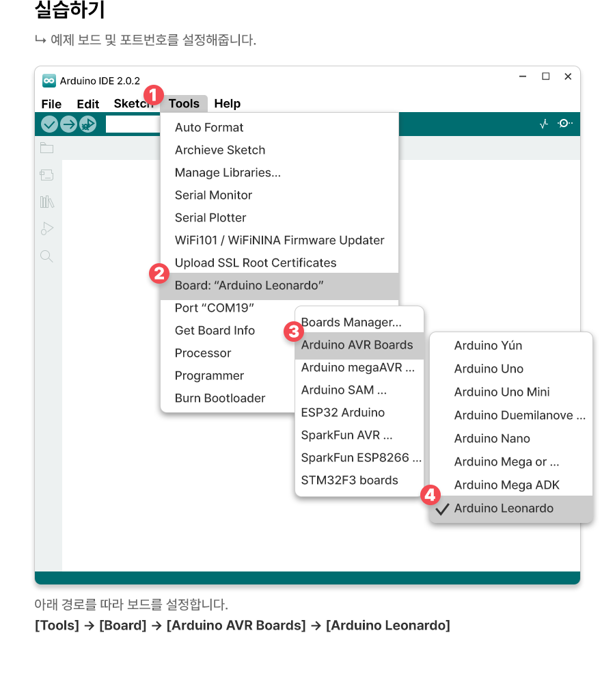Expand the Arduino AVR Boards submenu
This screenshot has width=615, height=700.
tap(357, 345)
